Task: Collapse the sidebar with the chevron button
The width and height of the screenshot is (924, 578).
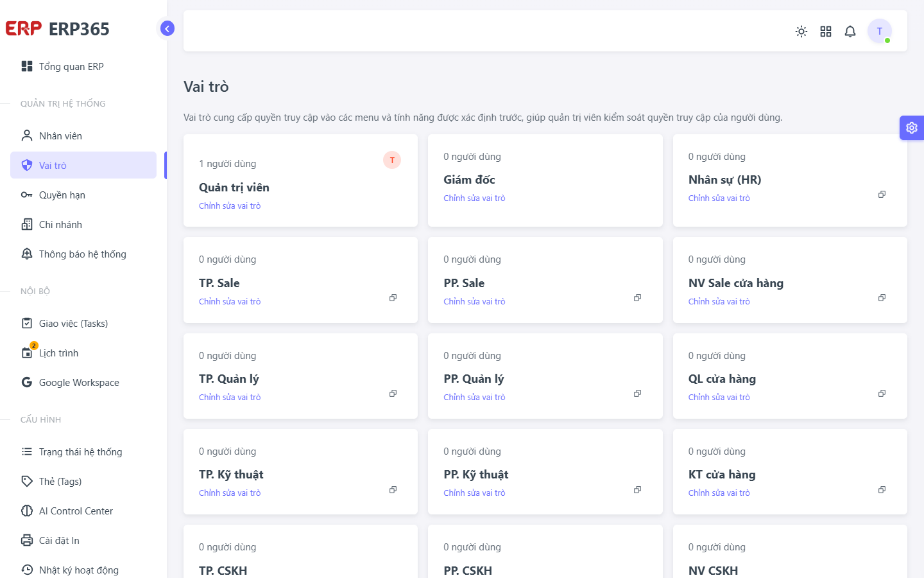Action: (167, 28)
